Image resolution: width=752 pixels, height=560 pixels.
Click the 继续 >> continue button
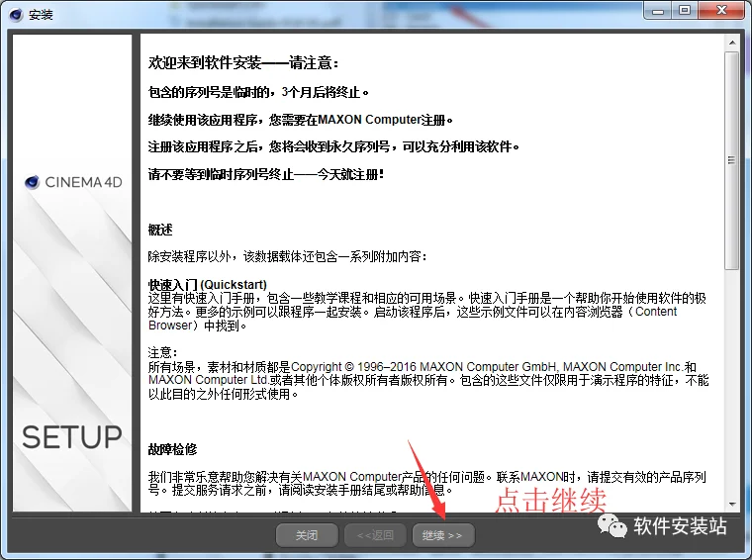click(443, 535)
